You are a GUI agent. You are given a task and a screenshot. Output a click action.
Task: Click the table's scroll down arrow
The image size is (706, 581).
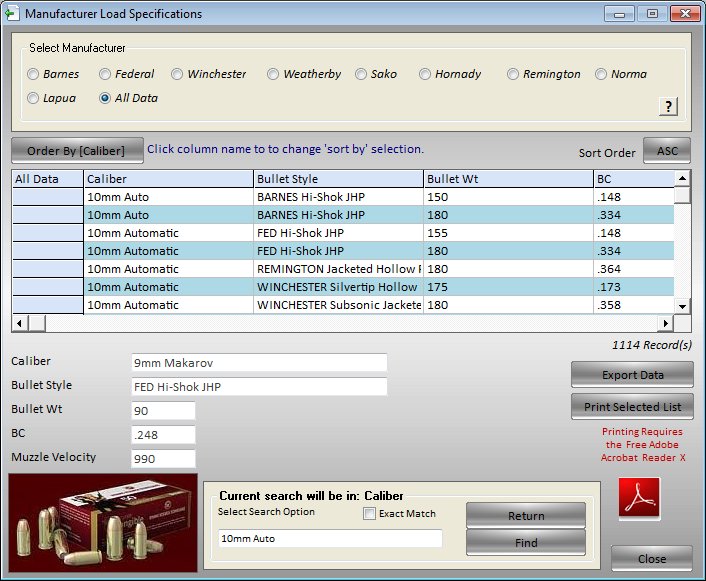(682, 306)
